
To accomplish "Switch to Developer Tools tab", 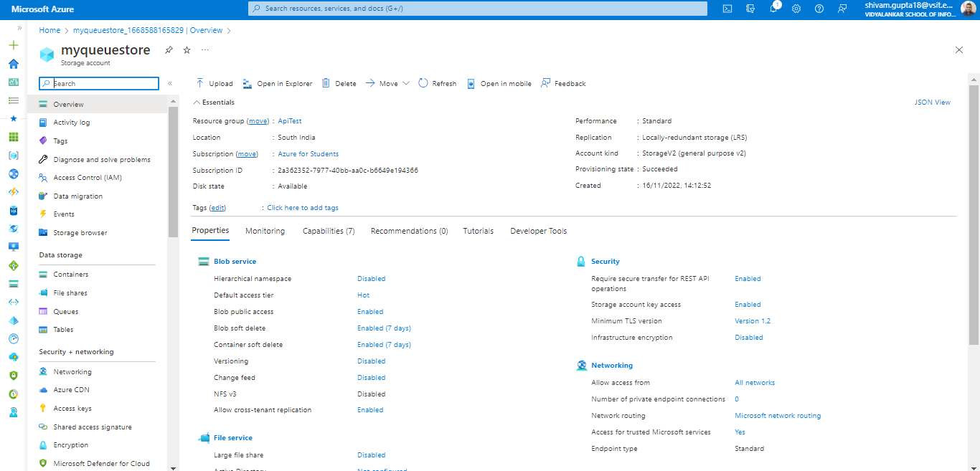I will point(538,232).
